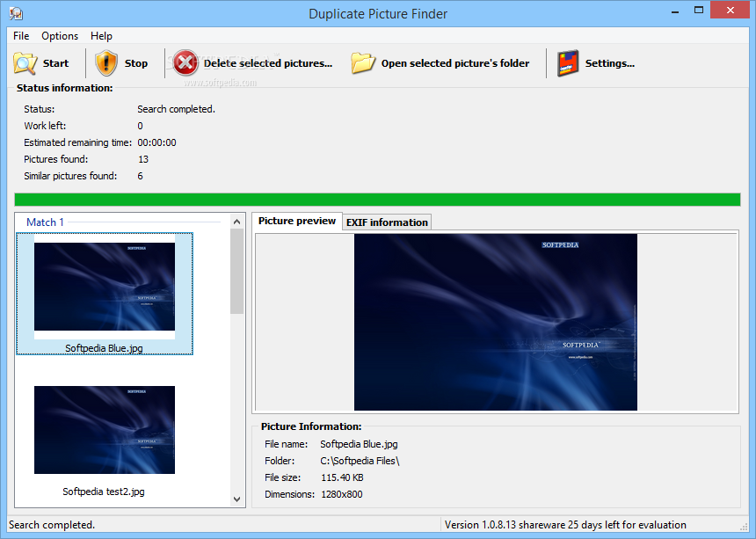
Task: Minimize the Duplicate Picture Finder window
Action: click(x=675, y=11)
